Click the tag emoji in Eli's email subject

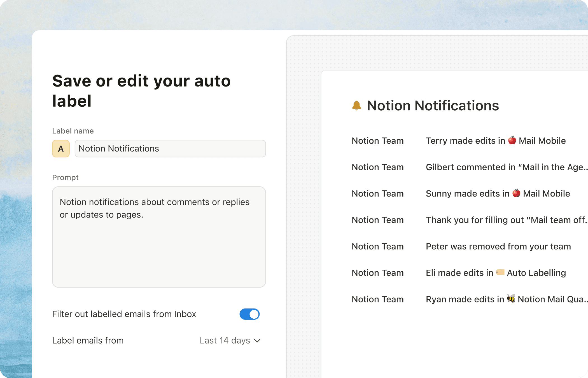pyautogui.click(x=500, y=272)
